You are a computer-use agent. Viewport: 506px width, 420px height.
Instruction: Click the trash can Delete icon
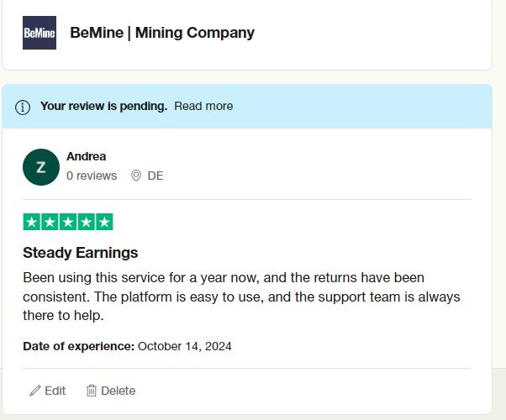pos(92,391)
